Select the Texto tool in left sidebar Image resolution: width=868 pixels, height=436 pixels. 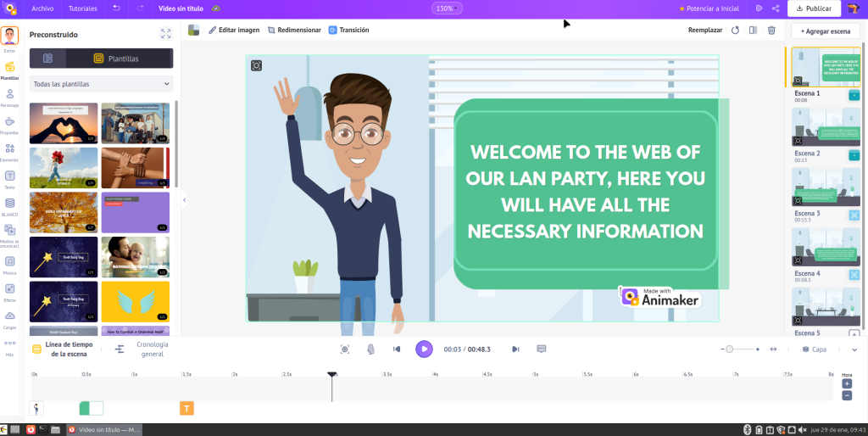point(9,178)
